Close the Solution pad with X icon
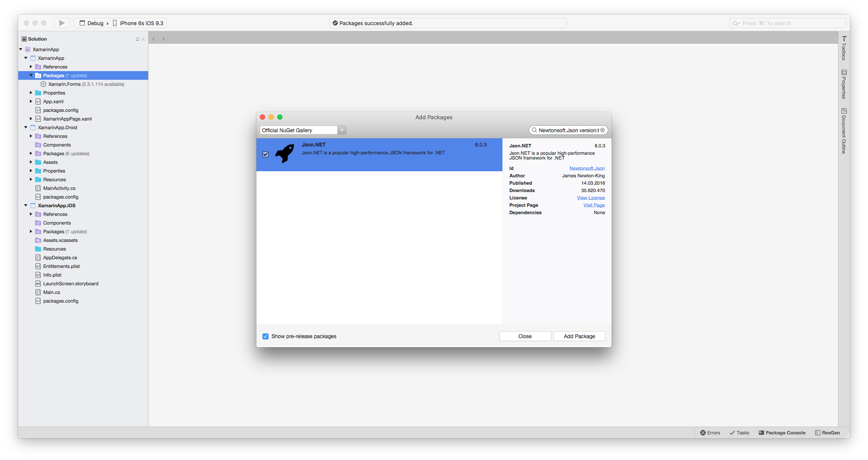The image size is (868, 460). 143,39
